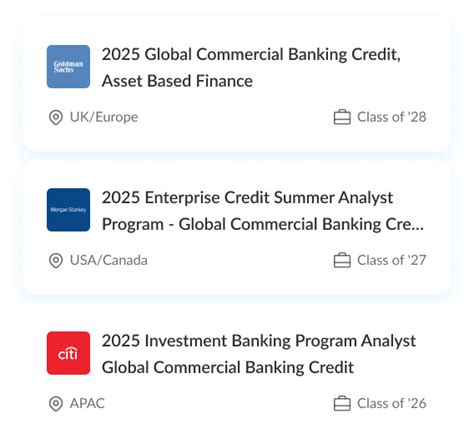Screen dimensions: 474x438
Task: Click the Goldman Sachs logo icon
Action: pyautogui.click(x=68, y=67)
